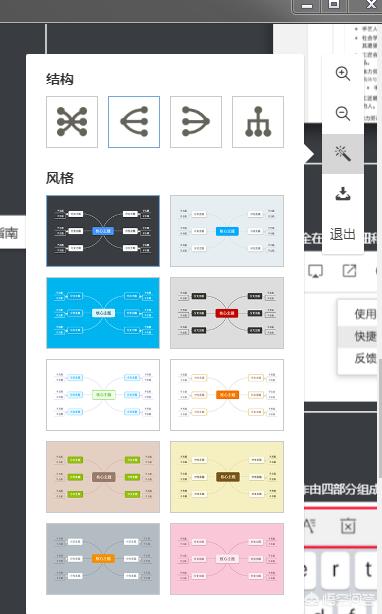Choose the left-branching structure icon

click(134, 122)
